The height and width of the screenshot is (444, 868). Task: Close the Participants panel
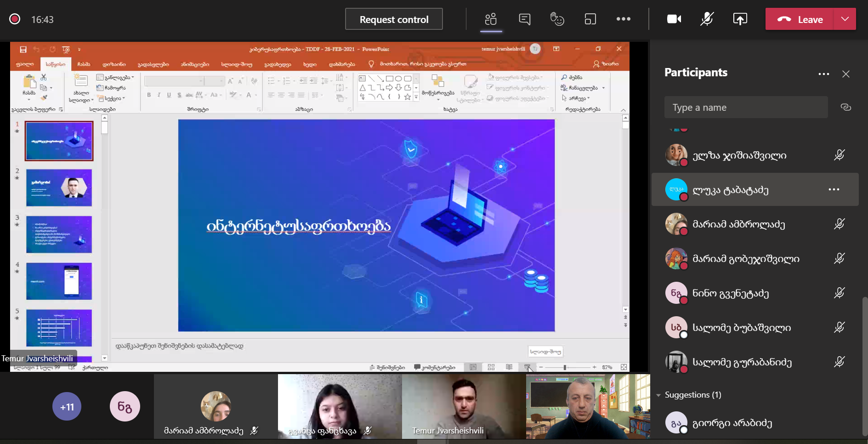[845, 74]
